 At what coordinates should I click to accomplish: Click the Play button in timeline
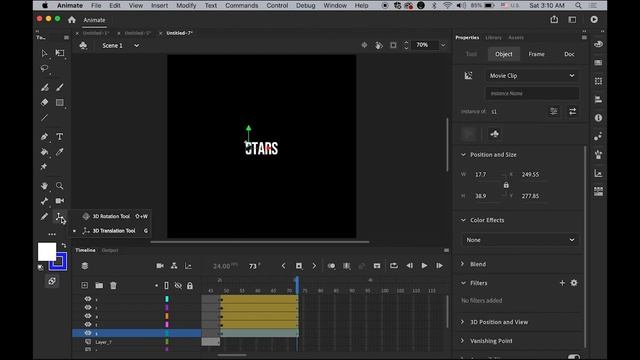pos(424,266)
